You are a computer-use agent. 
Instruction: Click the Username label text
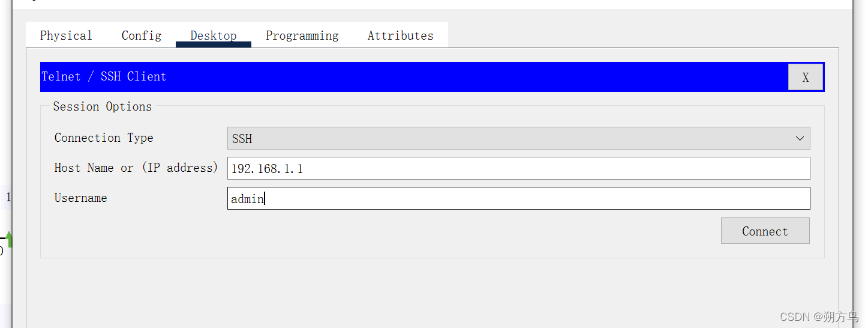coord(80,198)
